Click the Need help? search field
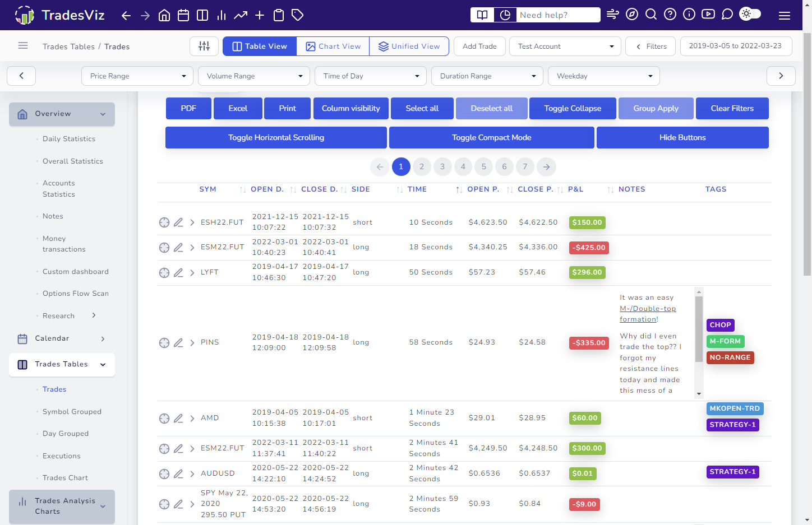The height and width of the screenshot is (525, 812). (557, 15)
